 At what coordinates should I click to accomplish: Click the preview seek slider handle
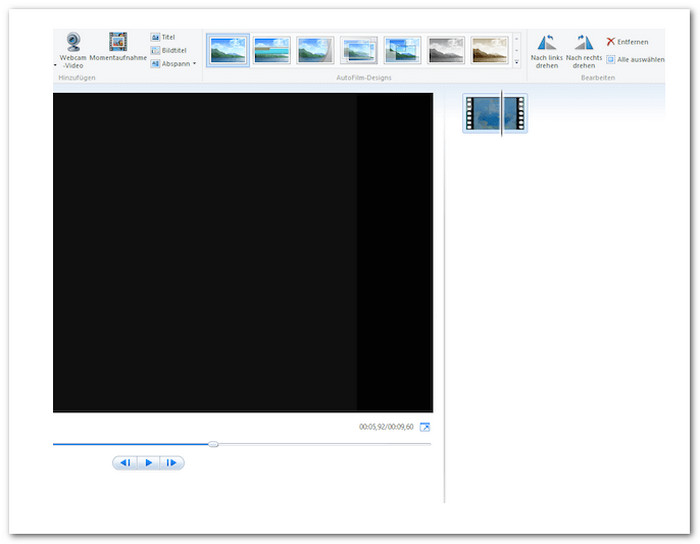point(213,444)
